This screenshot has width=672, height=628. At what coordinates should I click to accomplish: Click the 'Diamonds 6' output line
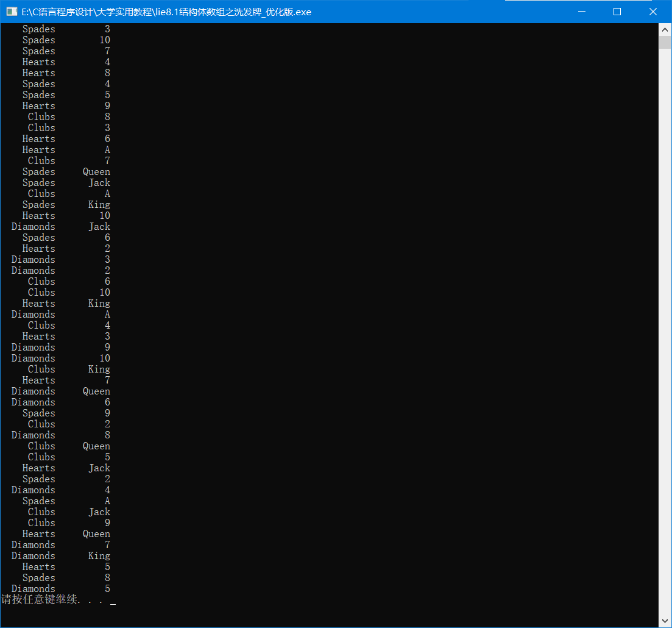click(x=61, y=402)
